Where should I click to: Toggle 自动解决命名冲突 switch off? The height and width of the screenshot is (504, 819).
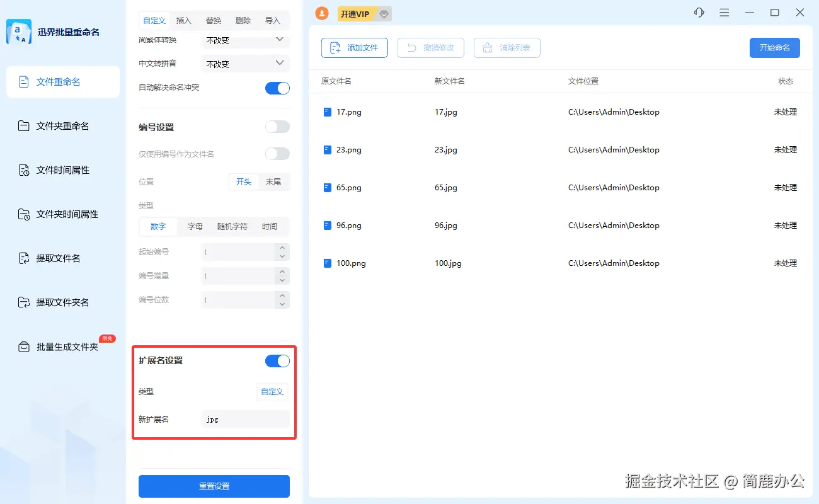pyautogui.click(x=277, y=88)
